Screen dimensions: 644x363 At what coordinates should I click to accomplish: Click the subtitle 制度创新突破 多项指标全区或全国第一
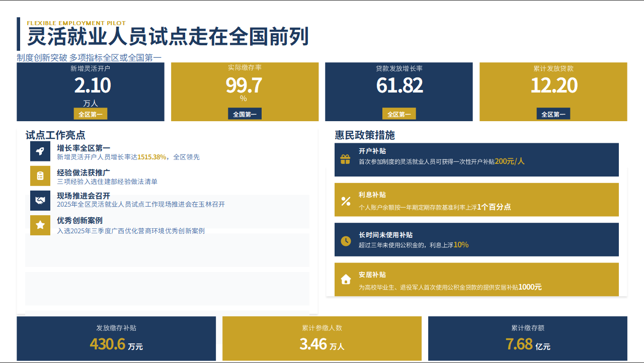click(x=89, y=58)
